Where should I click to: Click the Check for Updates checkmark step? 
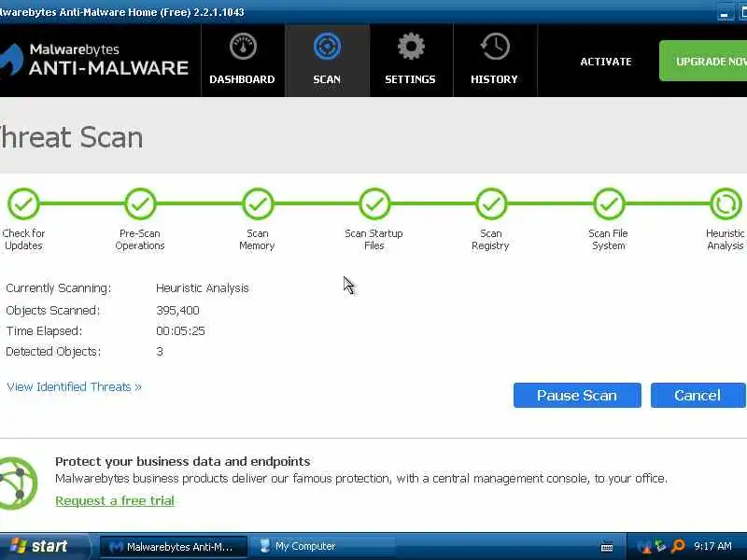[23, 203]
